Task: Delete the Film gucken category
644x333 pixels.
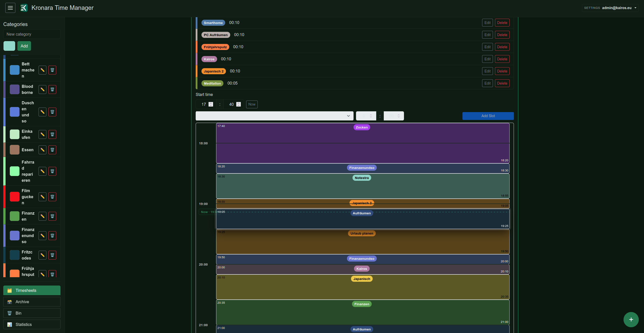Action: point(52,197)
